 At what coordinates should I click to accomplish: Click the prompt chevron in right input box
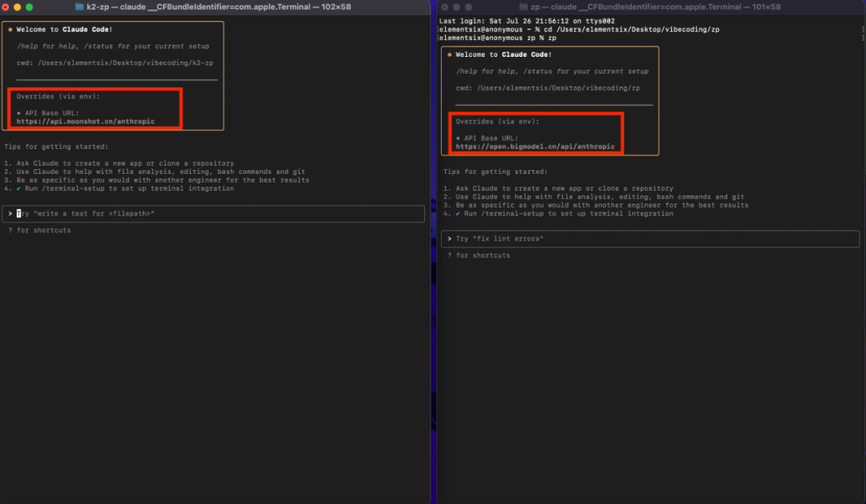pyautogui.click(x=449, y=239)
